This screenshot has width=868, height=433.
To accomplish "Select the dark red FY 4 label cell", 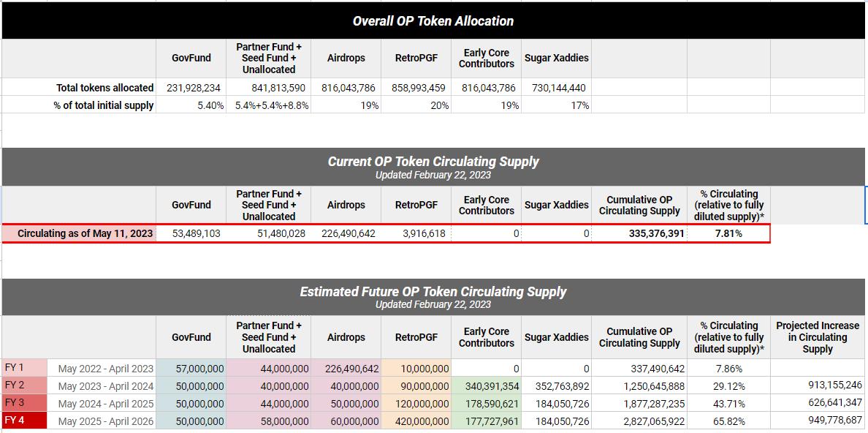I will tap(25, 421).
